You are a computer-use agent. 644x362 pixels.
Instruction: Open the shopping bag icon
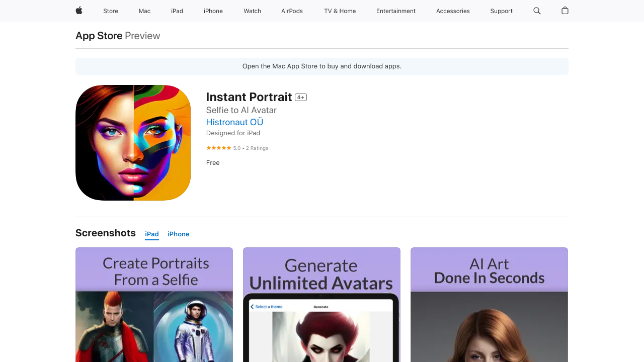point(565,11)
